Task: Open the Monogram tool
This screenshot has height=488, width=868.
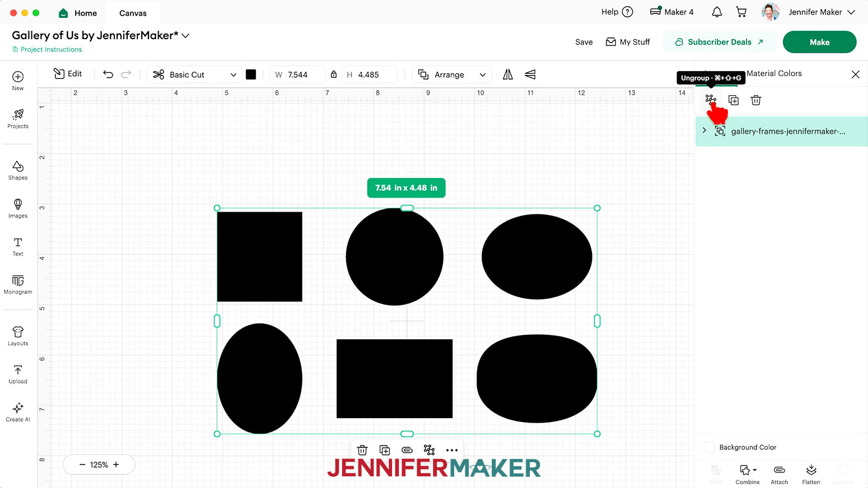Action: click(18, 284)
